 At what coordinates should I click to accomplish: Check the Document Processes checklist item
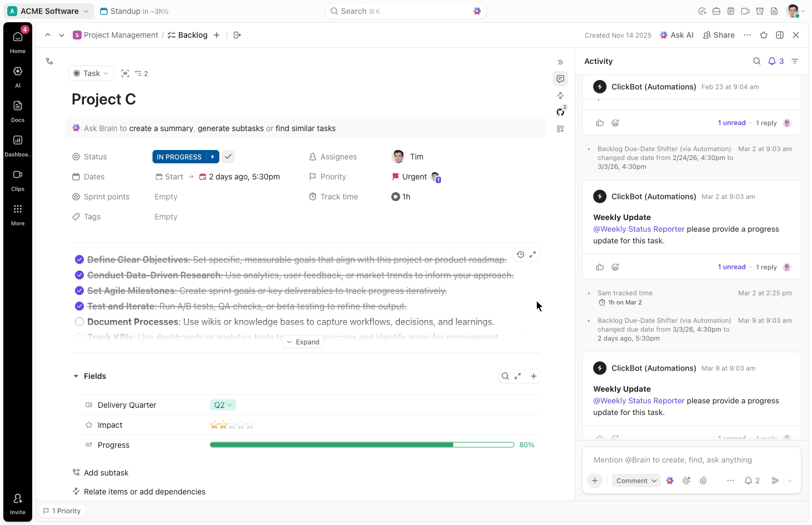click(79, 322)
